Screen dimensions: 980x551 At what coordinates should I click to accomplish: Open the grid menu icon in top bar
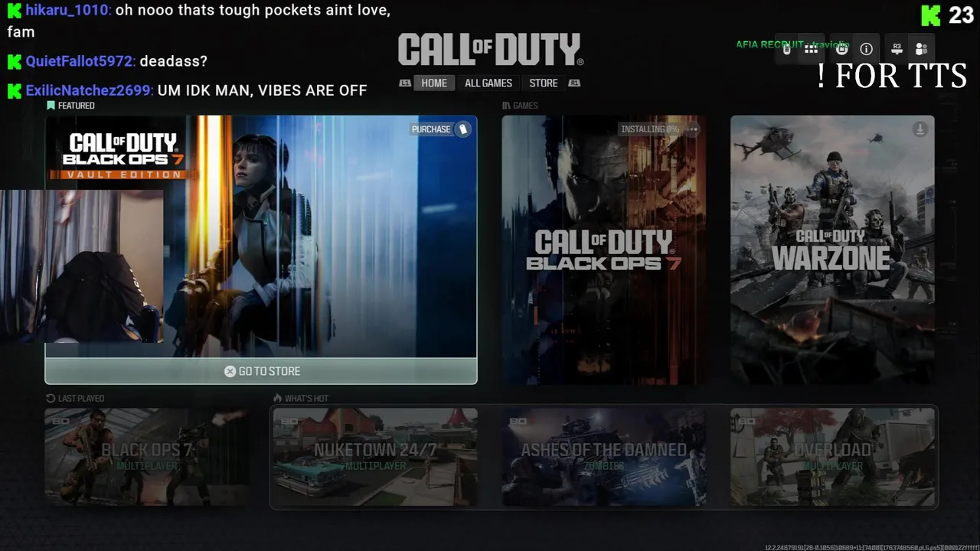(812, 49)
